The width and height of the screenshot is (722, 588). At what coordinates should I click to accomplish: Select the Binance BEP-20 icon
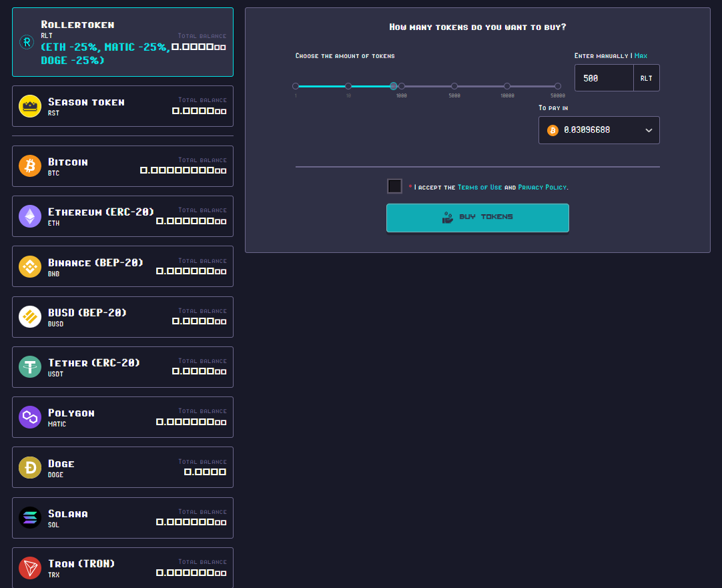[29, 266]
